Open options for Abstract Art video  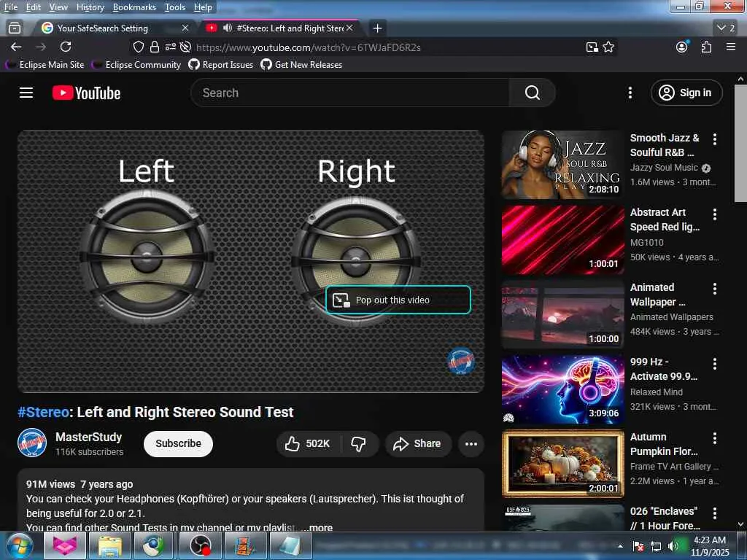click(x=715, y=214)
